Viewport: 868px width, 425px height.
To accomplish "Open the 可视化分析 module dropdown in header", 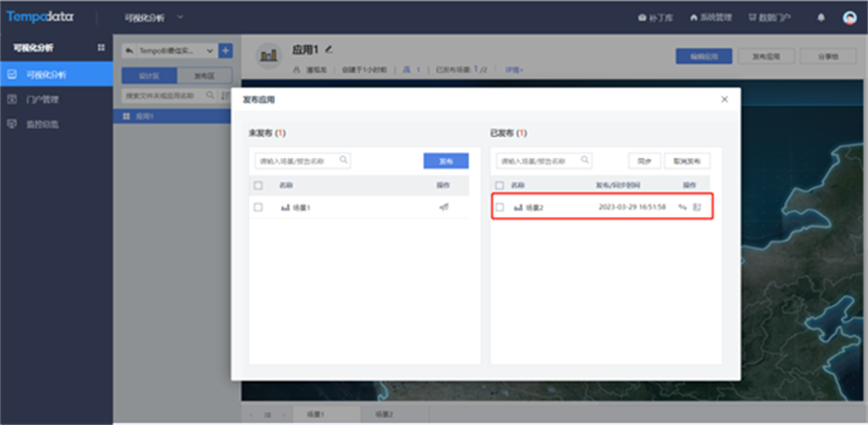I will (154, 17).
